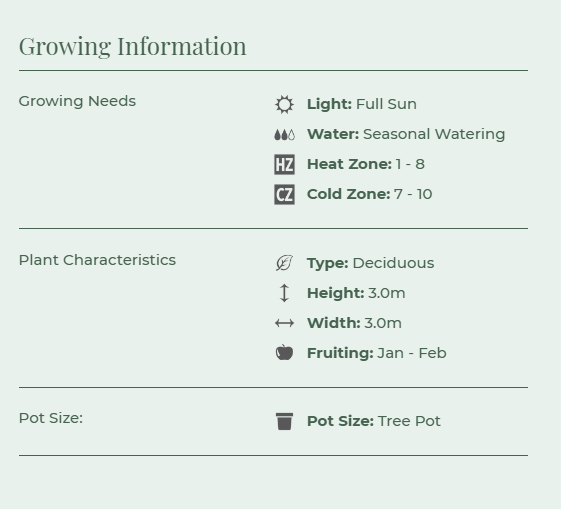Click the Heat Zone 1 - 8 value
The image size is (561, 509).
coord(410,164)
